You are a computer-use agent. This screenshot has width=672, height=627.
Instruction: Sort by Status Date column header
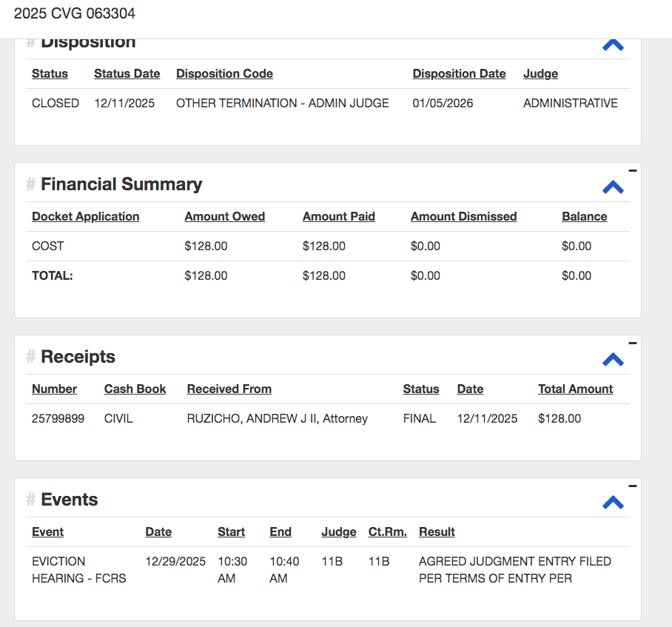127,74
